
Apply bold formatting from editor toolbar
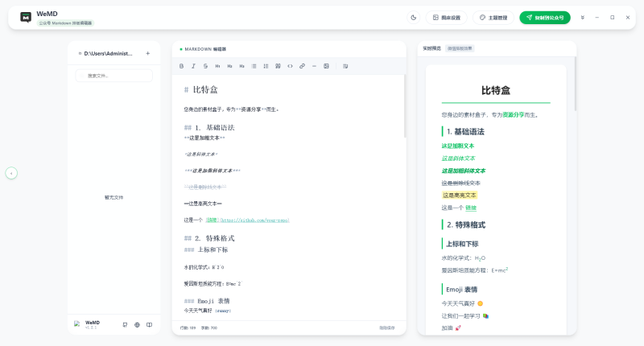182,66
